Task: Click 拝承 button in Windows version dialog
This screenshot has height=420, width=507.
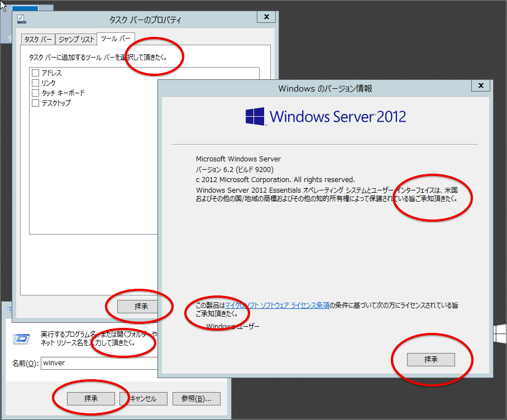Action: 431,359
